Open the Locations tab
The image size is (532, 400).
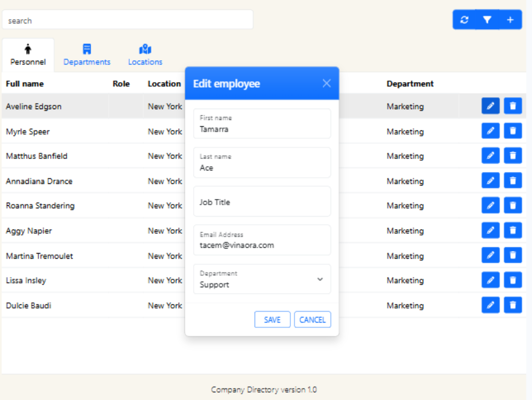click(x=145, y=55)
